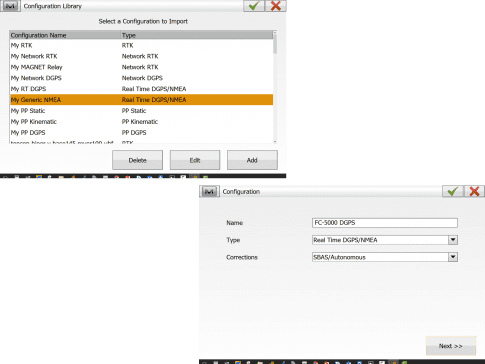The image size is (485, 364).
Task: Click the Name field containing FC-5000 DGPS
Action: point(385,223)
